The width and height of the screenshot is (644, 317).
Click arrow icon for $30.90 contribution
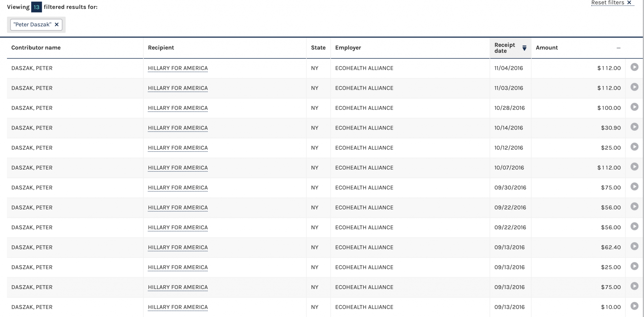click(x=634, y=127)
